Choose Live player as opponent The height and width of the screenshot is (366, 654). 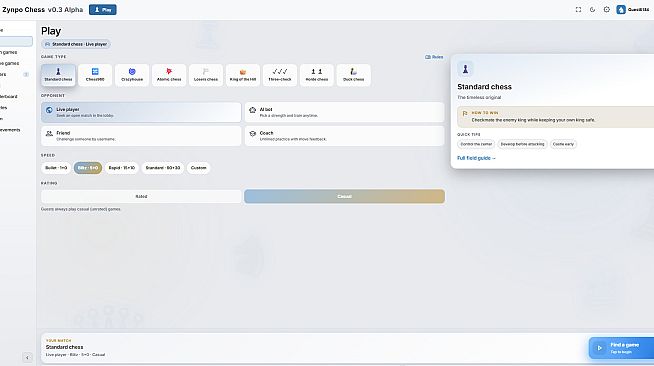pos(141,112)
